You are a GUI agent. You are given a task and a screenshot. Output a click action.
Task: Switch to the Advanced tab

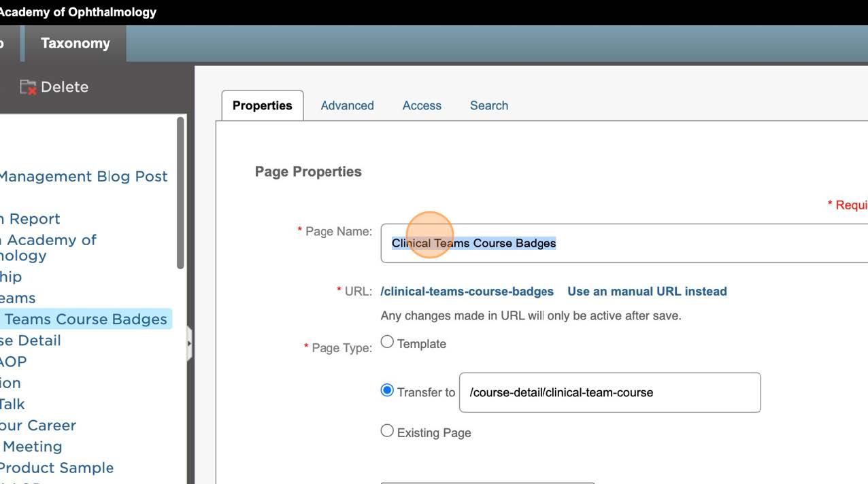pyautogui.click(x=347, y=105)
